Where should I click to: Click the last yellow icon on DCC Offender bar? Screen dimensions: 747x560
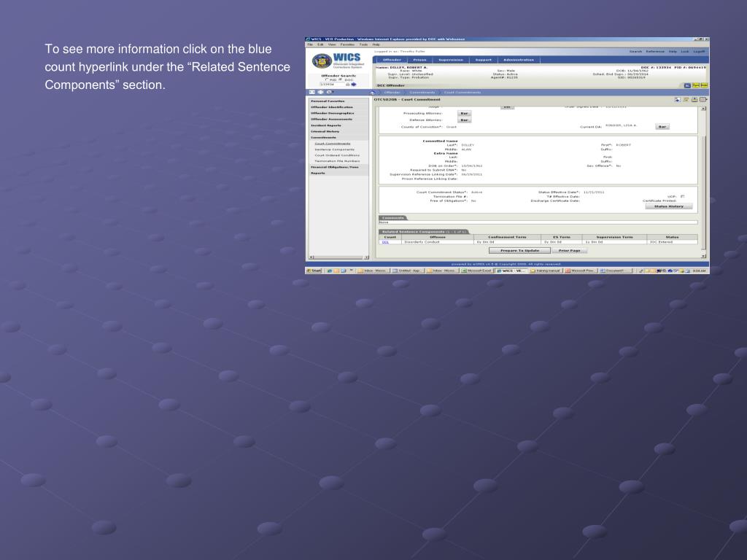tap(704, 86)
